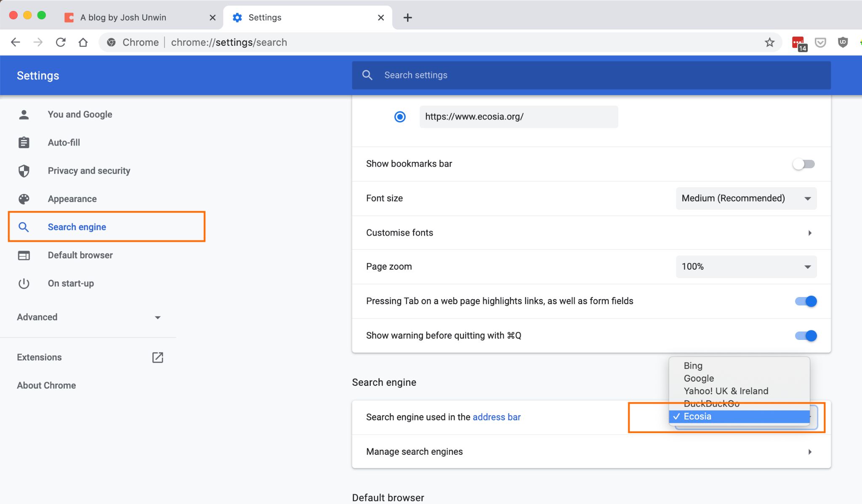Open Privacy and security settings

pyautogui.click(x=89, y=171)
